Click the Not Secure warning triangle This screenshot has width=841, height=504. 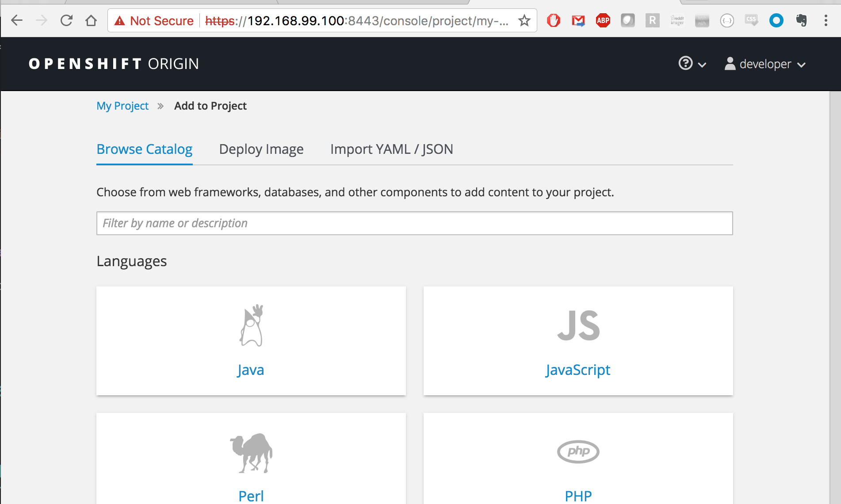tap(119, 21)
